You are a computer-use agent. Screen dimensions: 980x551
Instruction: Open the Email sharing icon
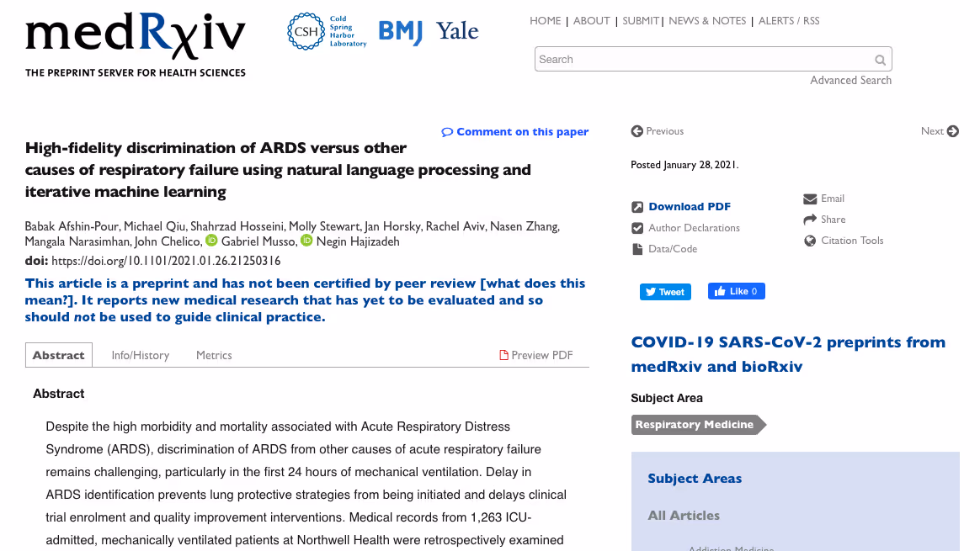click(809, 199)
